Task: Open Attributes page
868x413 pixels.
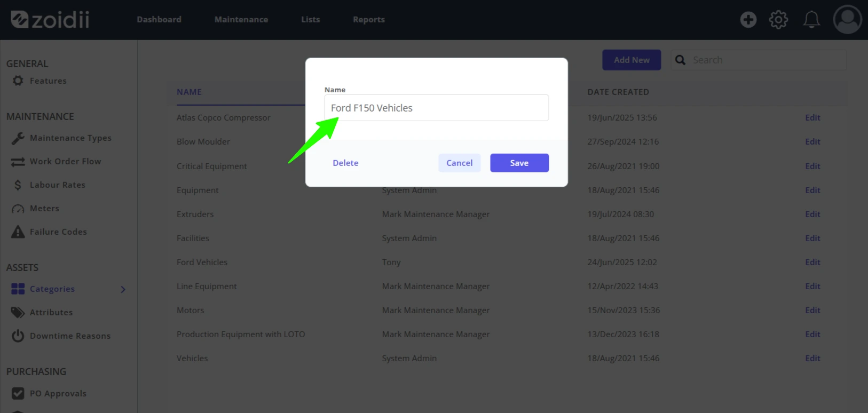Action: point(51,312)
